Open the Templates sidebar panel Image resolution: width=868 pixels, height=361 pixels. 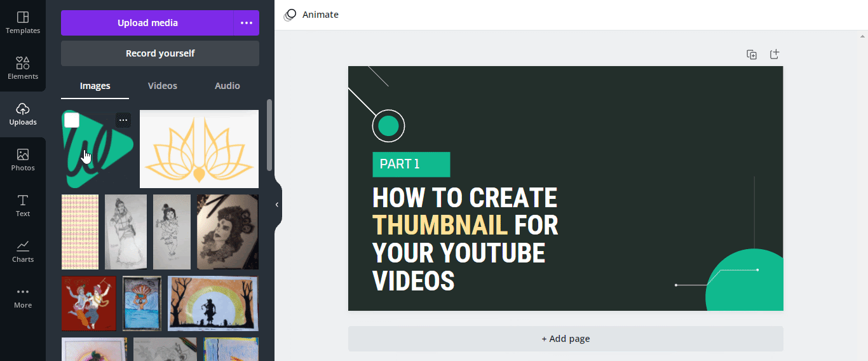[x=23, y=22]
